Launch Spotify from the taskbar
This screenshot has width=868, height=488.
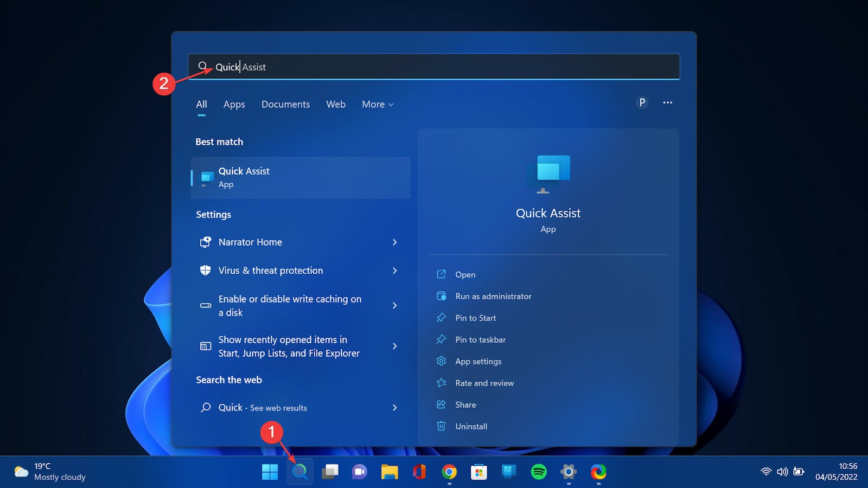click(x=538, y=472)
